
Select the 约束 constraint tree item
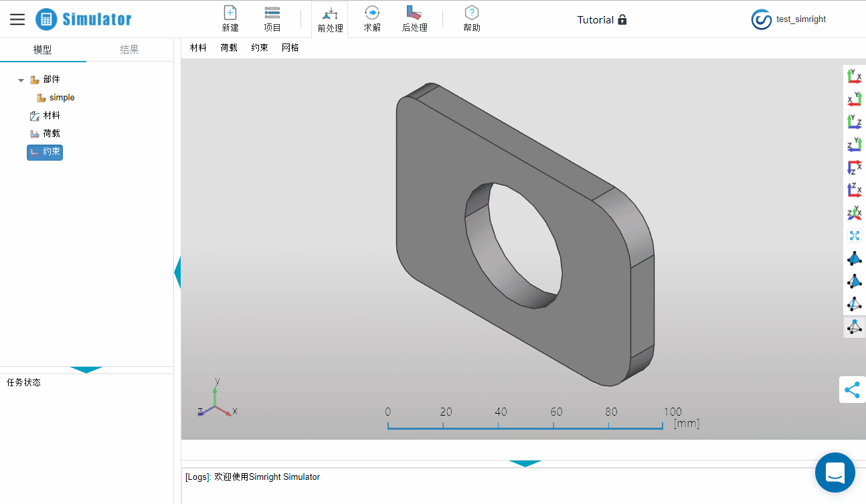(45, 152)
